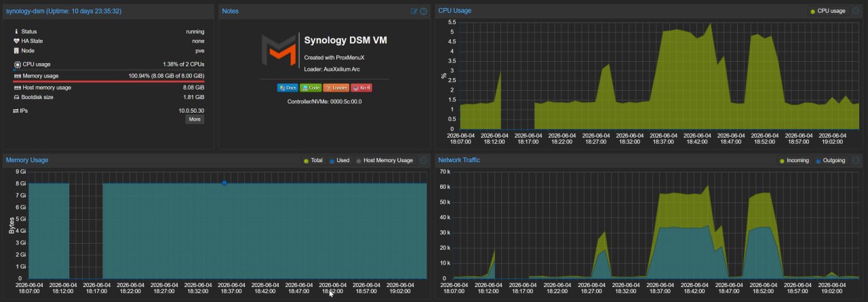Click 'Controller/NVMe: 0000:5c:00.0' text
Viewport: 868px width, 302px height.
(x=325, y=101)
